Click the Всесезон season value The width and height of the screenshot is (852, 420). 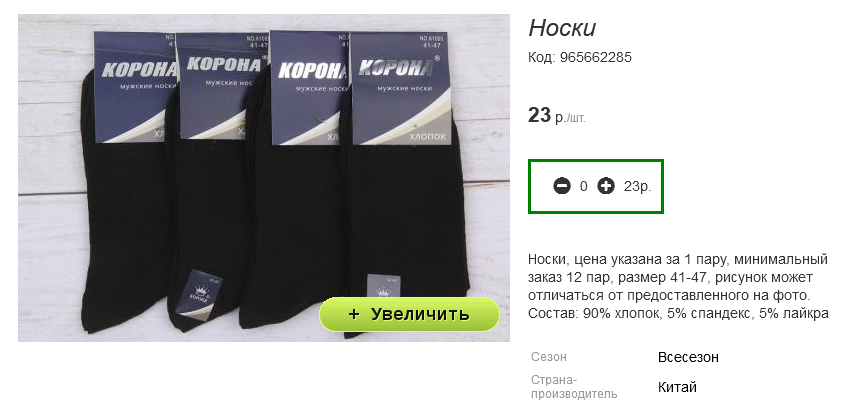click(x=688, y=358)
